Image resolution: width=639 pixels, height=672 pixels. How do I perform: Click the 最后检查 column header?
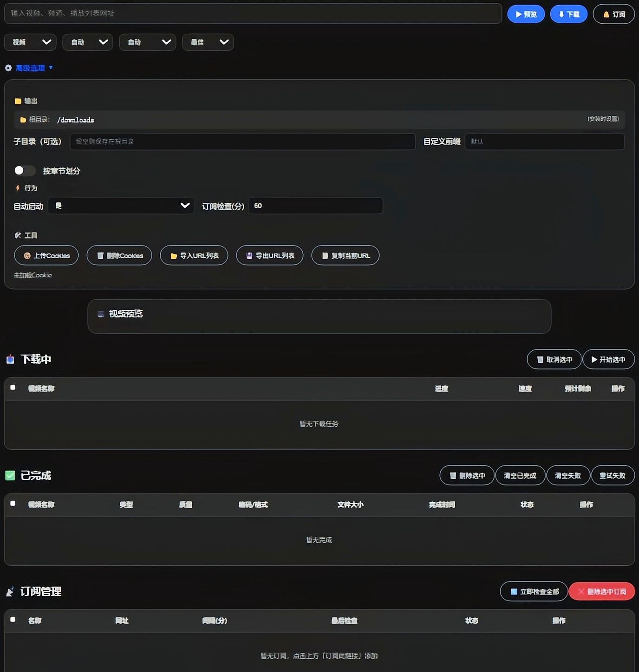[x=345, y=620]
